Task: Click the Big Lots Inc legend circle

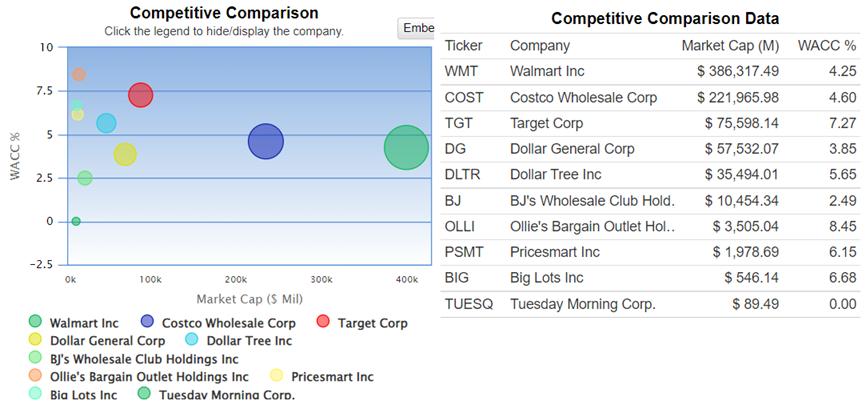Action: coord(36,394)
